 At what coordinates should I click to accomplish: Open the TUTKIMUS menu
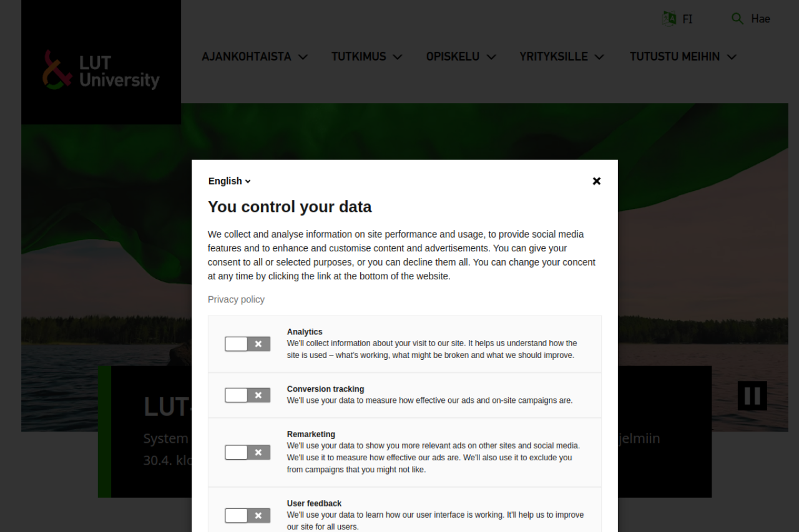pyautogui.click(x=359, y=57)
